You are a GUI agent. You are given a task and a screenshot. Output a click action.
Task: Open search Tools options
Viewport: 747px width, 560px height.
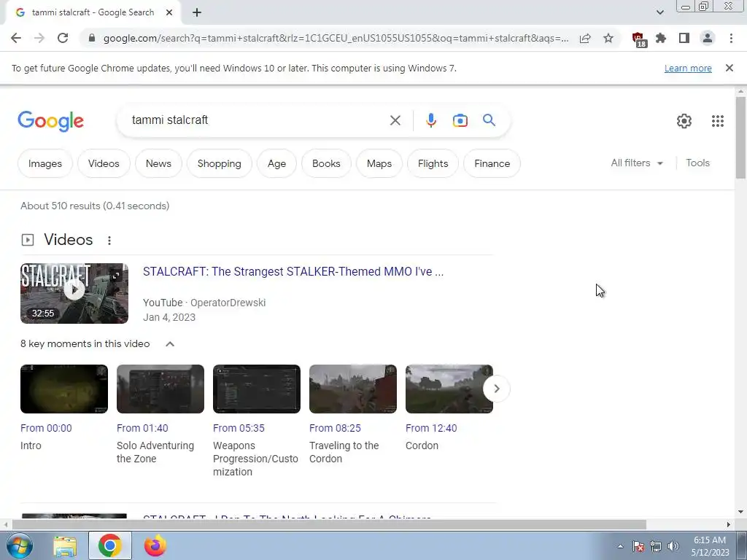point(697,163)
